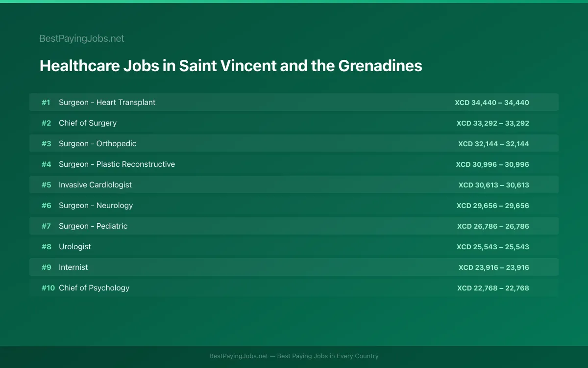The image size is (588, 368).
Task: Click the footer Best Paying Jobs in Every Country
Action: pos(328,356)
